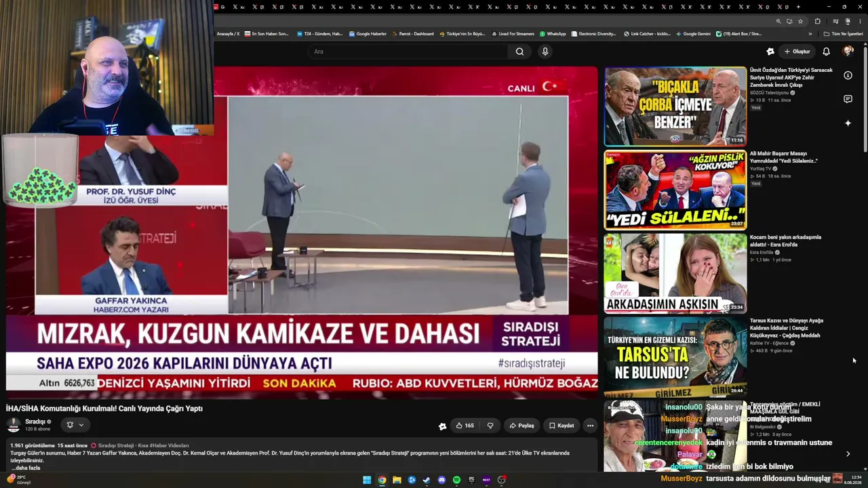The image size is (868, 488).
Task: Open Steam from the taskbar
Action: [x=427, y=480]
